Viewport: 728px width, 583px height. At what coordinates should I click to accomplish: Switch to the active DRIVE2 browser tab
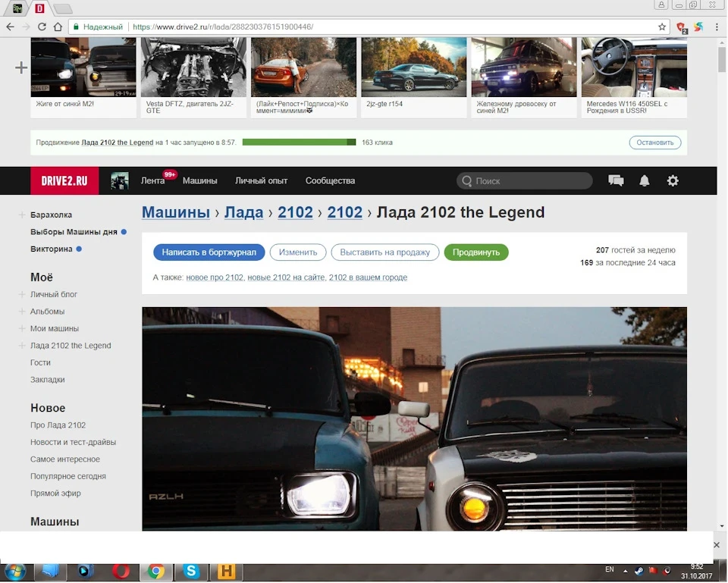[x=40, y=8]
